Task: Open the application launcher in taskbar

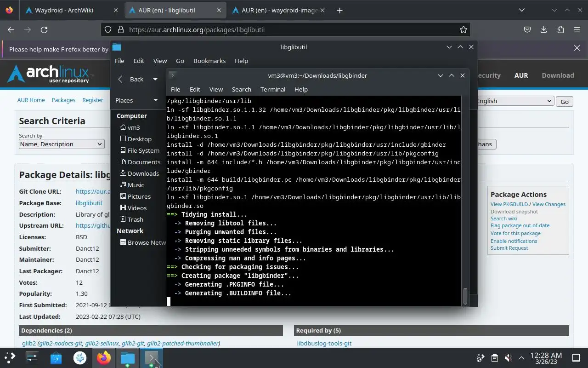Action: pyautogui.click(x=10, y=357)
